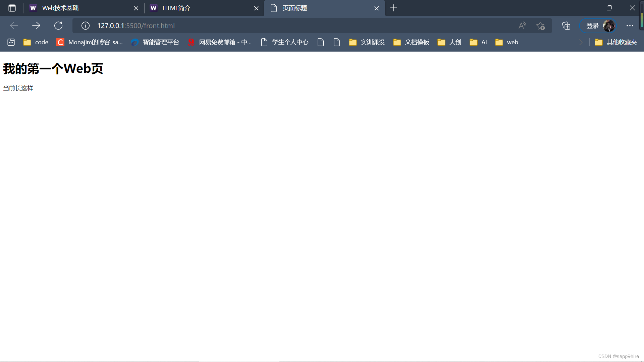Open the Monajim的博客 bookmark
The width and height of the screenshot is (644, 362).
coord(90,42)
